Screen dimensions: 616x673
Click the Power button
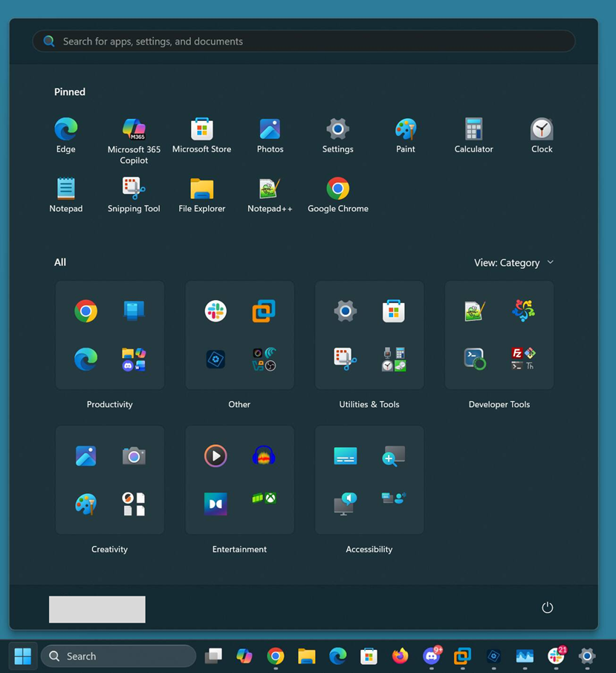click(x=548, y=608)
